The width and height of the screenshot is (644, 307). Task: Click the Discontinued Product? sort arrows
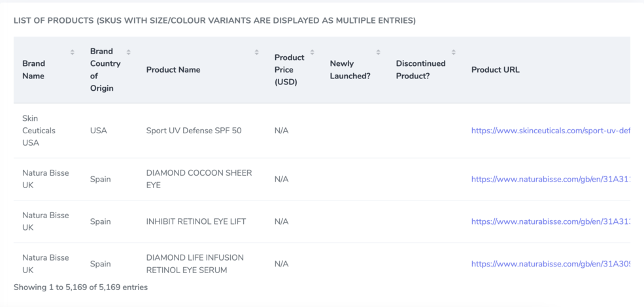(x=453, y=52)
